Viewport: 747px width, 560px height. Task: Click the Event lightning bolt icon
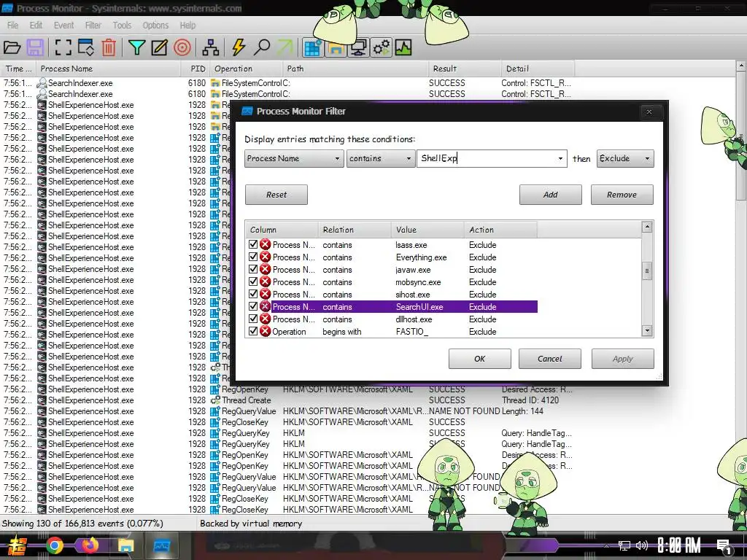239,47
